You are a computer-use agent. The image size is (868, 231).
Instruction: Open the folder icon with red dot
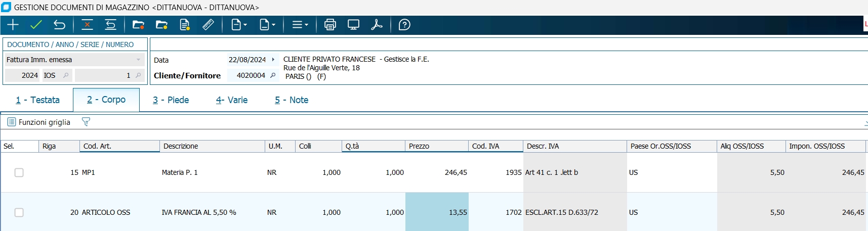[138, 25]
